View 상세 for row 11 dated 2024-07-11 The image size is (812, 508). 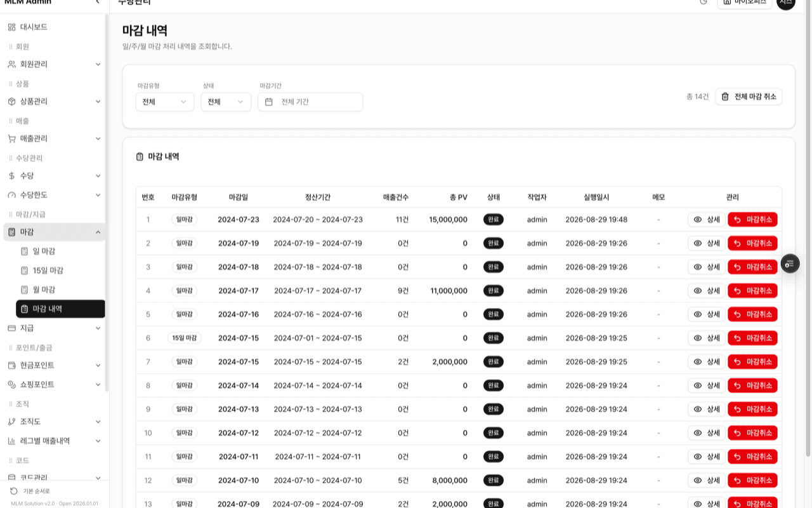(707, 457)
